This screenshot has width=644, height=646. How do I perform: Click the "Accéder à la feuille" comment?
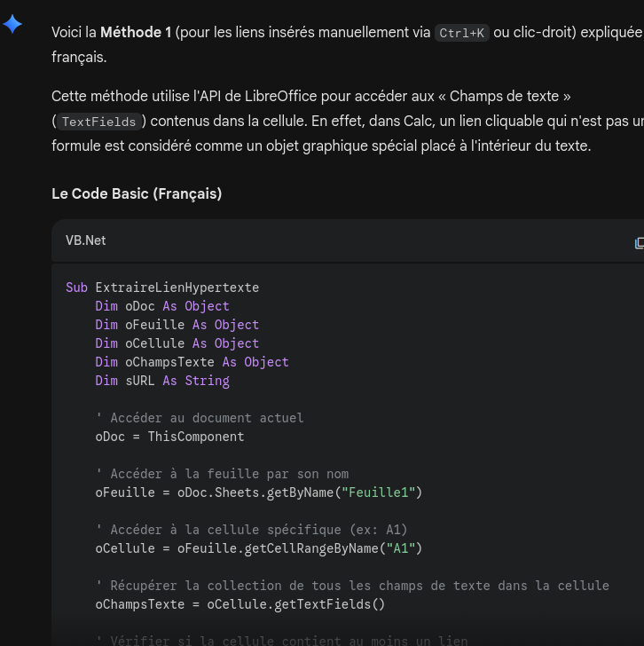click(222, 474)
